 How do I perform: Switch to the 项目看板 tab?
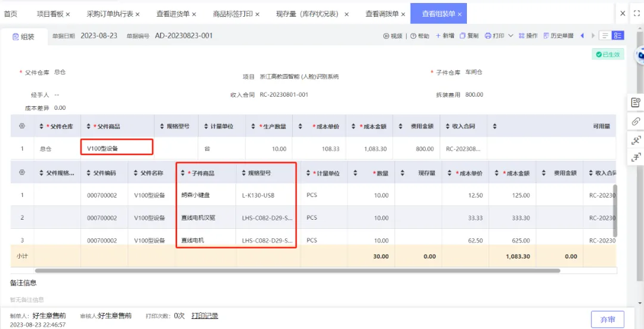54,14
